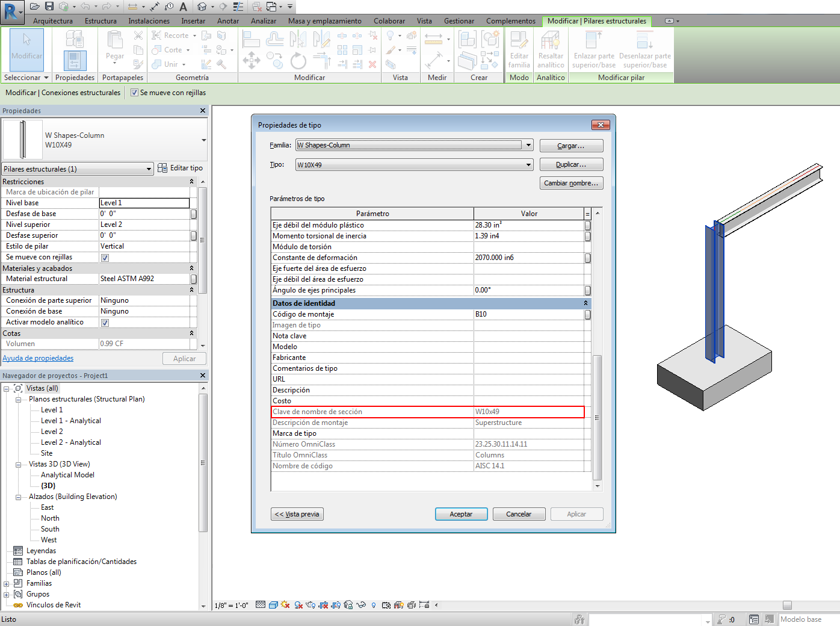Toggle 'Se mueve con rejillas' property checkbox
This screenshot has height=626, width=840.
(105, 258)
